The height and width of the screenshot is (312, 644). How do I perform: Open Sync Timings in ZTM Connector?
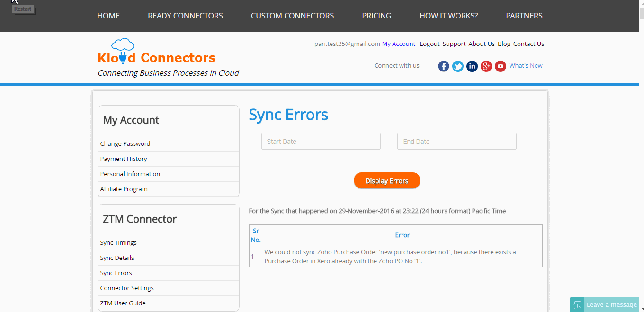click(x=118, y=242)
